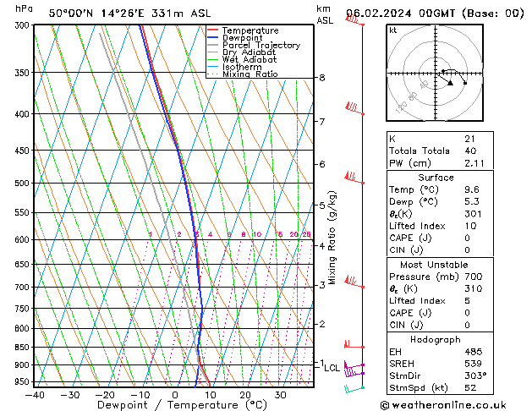Click the wind barb at 500 hPa

click(x=353, y=178)
